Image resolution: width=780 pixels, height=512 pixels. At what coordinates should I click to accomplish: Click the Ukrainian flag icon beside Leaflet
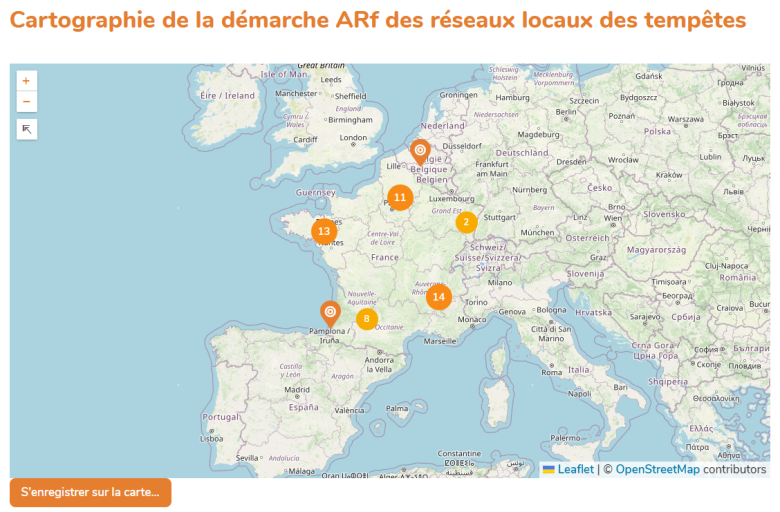pyautogui.click(x=549, y=469)
